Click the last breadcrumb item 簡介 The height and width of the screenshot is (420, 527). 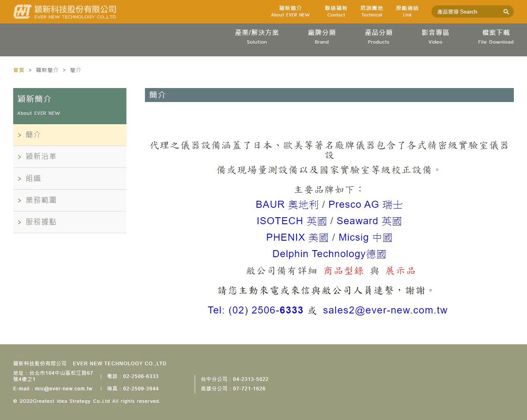point(75,70)
